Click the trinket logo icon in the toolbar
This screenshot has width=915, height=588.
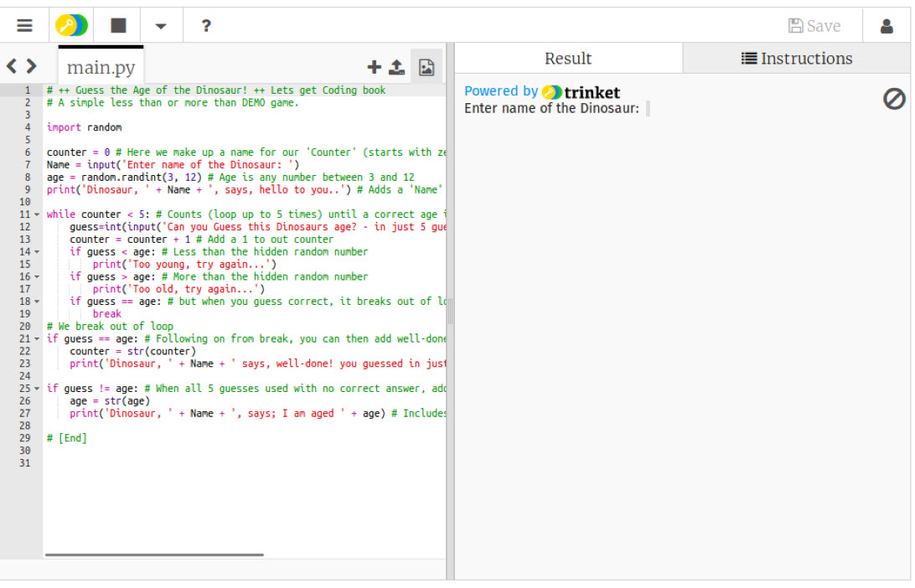coord(72,26)
